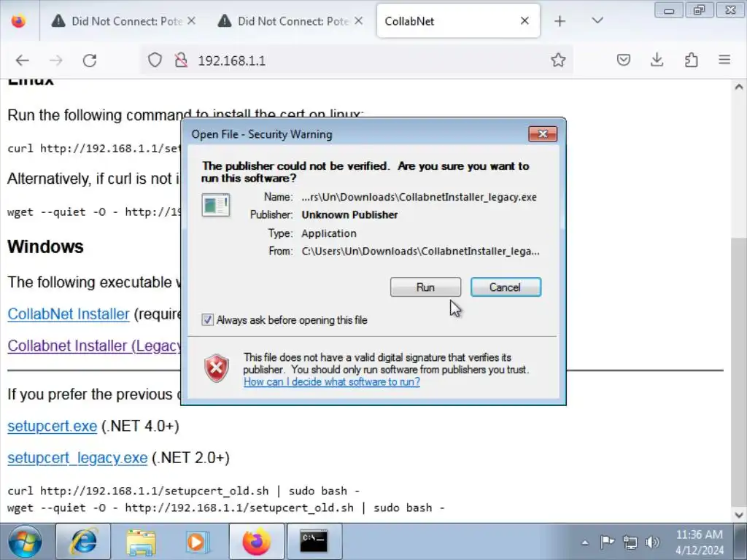Image resolution: width=747 pixels, height=560 pixels.
Task: Open Windows Explorer from the taskbar
Action: coord(141,542)
